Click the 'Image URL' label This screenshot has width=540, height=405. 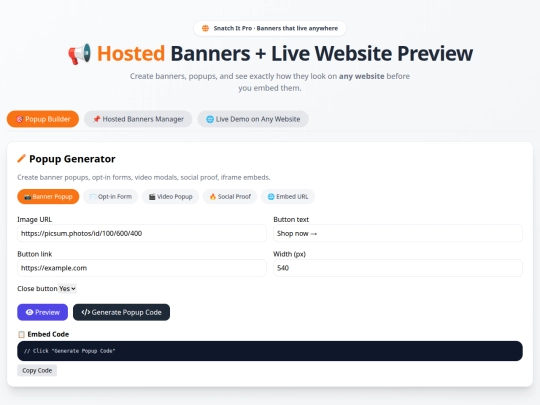[x=34, y=220]
